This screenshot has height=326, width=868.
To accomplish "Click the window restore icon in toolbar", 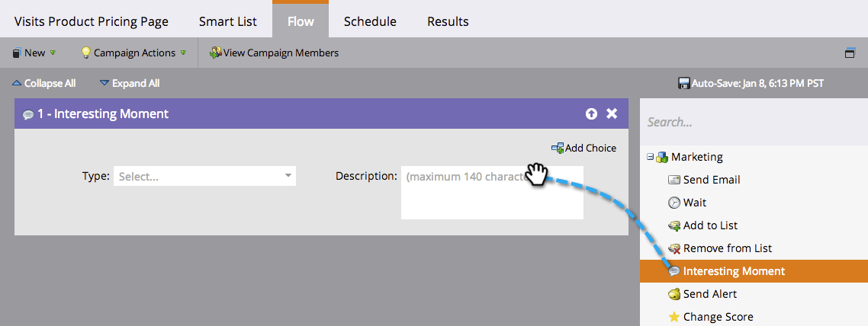I will [x=850, y=53].
